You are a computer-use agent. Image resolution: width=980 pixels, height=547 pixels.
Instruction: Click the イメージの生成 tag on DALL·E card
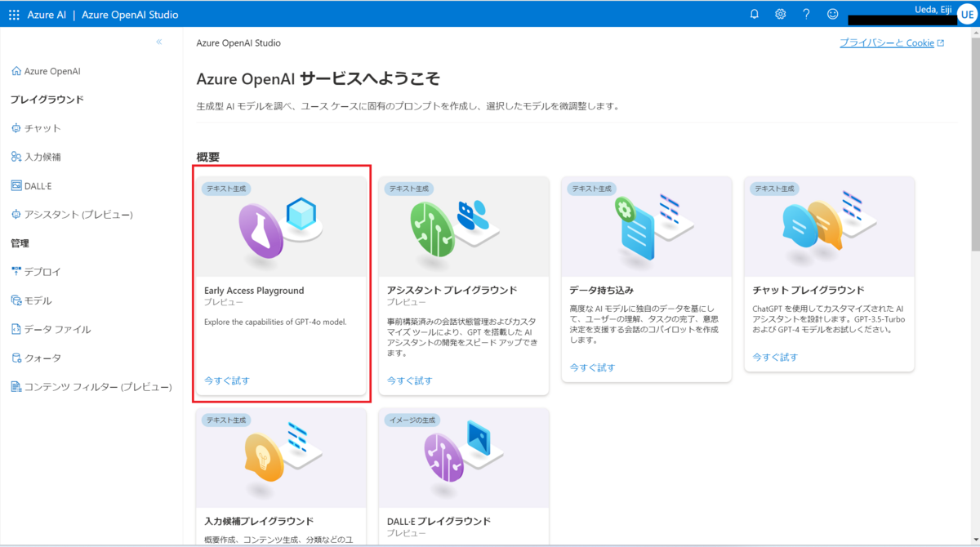point(414,420)
